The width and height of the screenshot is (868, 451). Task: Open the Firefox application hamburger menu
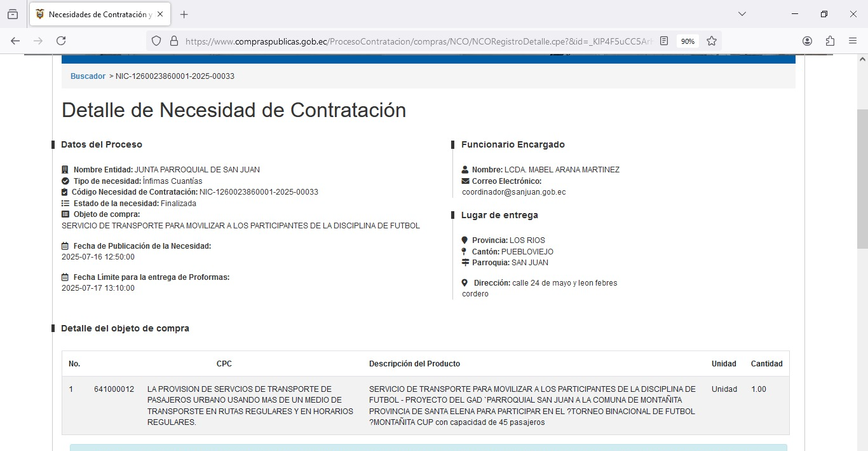click(853, 41)
